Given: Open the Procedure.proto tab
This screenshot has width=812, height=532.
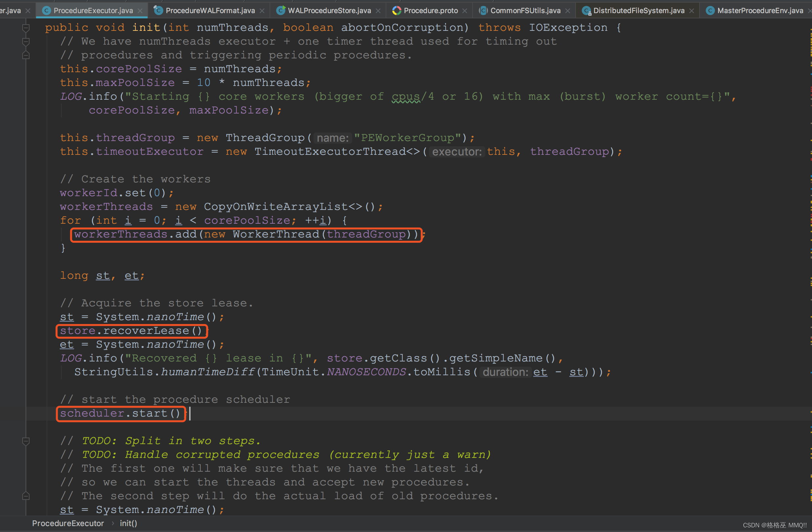Looking at the screenshot, I should coord(431,10).
